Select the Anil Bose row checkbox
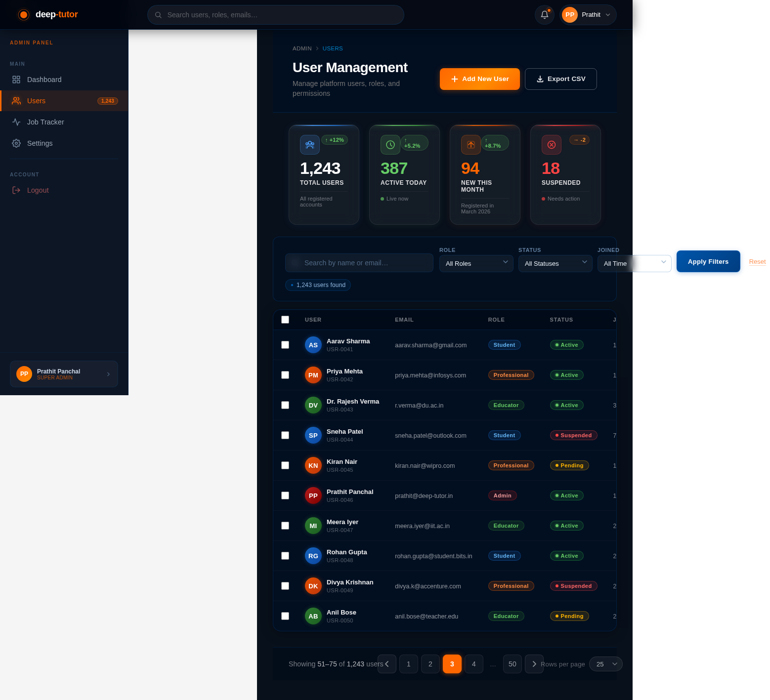This screenshot has height=700, width=770. 285,616
